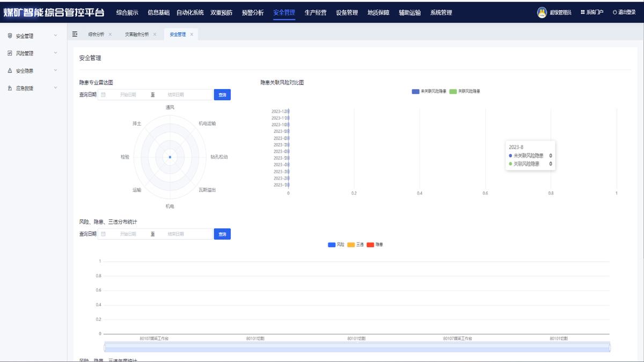Click the 隐患关联风险对比图 chart title

(282, 83)
